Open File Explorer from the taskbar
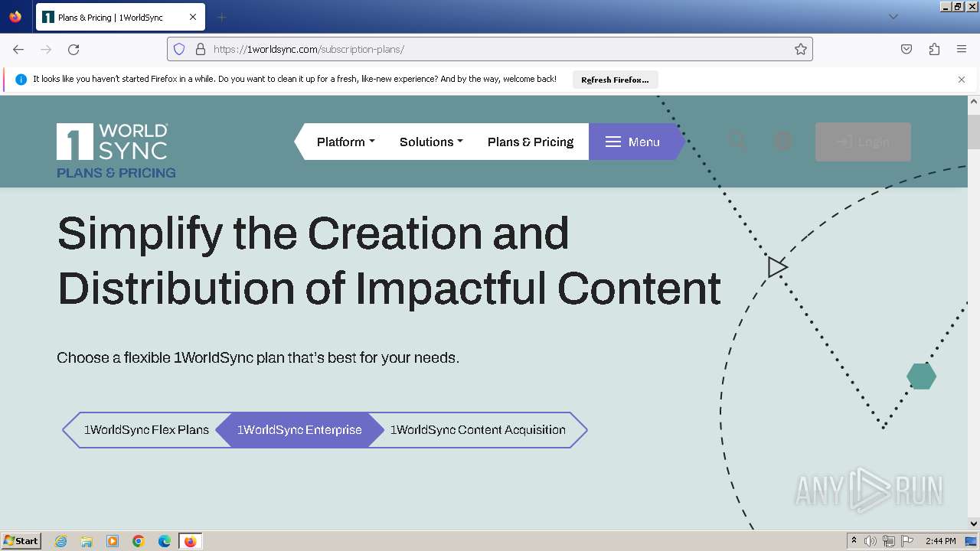This screenshot has width=980, height=551. tap(87, 541)
